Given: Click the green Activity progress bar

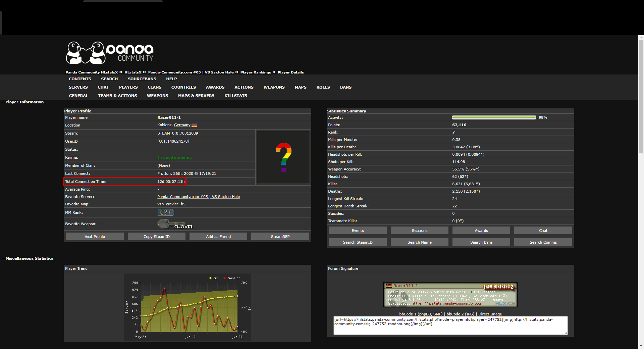Looking at the screenshot, I should tap(494, 117).
